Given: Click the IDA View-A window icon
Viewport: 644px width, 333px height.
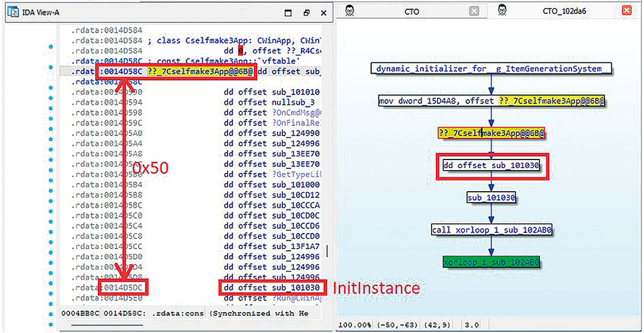Looking at the screenshot, I should [11, 12].
